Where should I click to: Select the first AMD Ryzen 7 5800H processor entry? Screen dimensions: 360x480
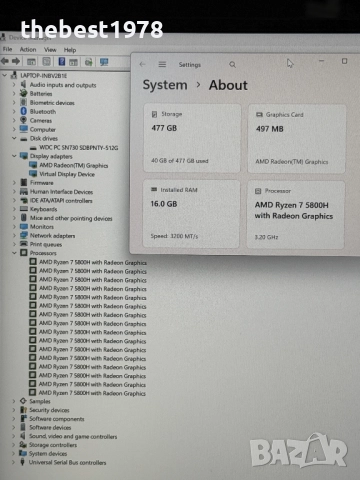pyautogui.click(x=93, y=262)
